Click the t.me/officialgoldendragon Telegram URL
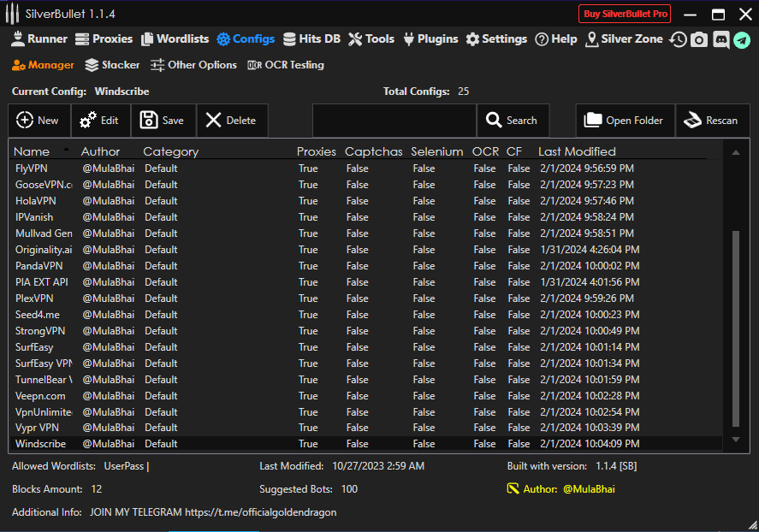Viewport: 759px width, 532px height. (260, 512)
